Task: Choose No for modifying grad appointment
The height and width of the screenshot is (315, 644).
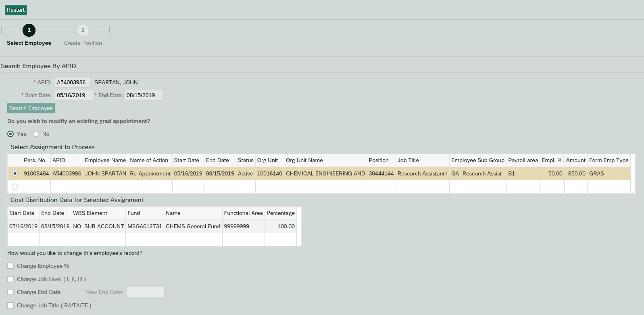Action: tap(36, 134)
